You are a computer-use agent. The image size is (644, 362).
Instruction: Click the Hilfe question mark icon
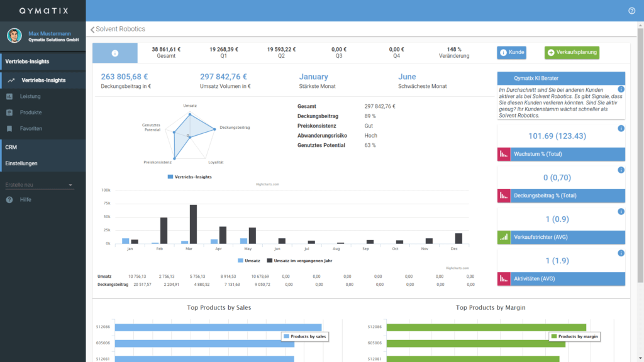pyautogui.click(x=9, y=200)
